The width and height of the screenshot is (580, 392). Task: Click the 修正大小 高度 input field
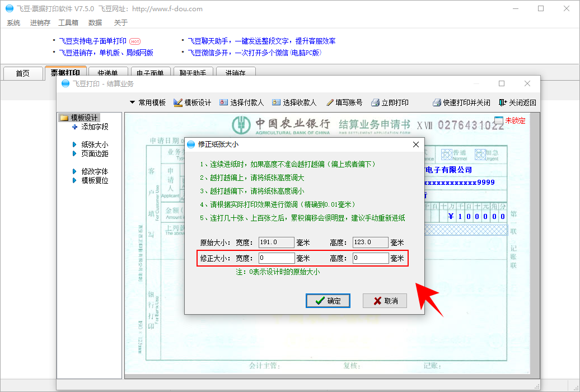click(370, 258)
